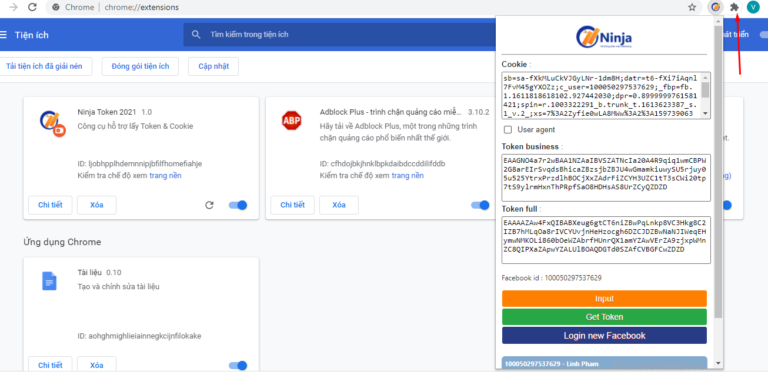
Task: Toggle the Tài liệu app switch
Action: coord(238,365)
